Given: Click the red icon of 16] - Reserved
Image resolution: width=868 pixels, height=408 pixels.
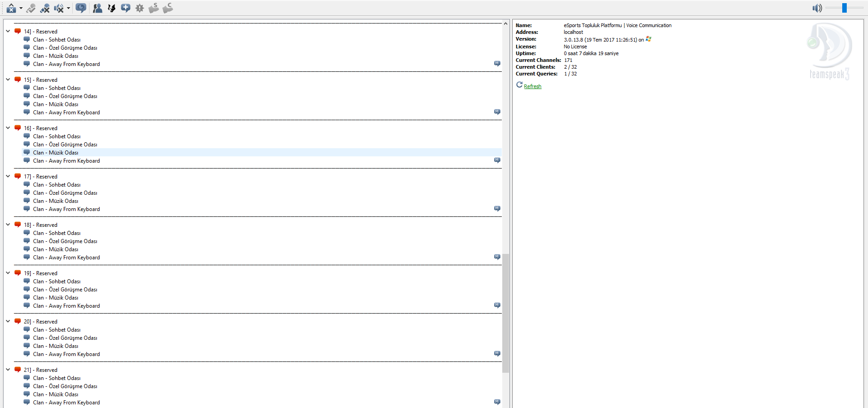Looking at the screenshot, I should coord(18,128).
